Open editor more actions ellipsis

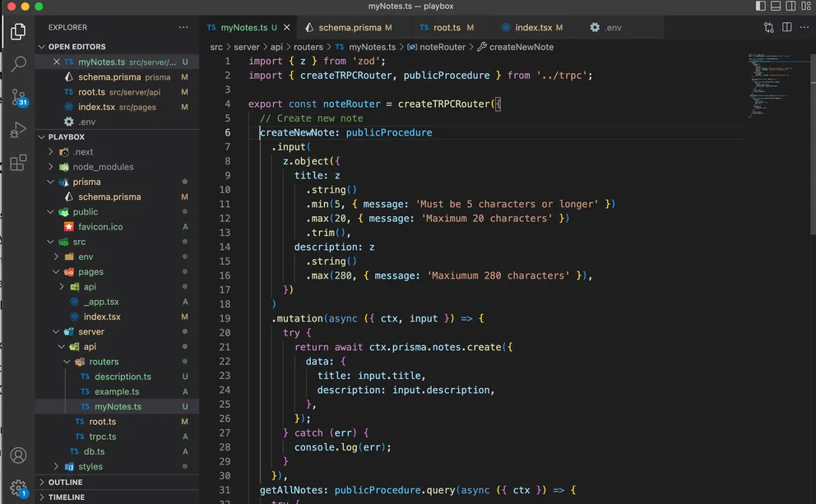tap(804, 27)
